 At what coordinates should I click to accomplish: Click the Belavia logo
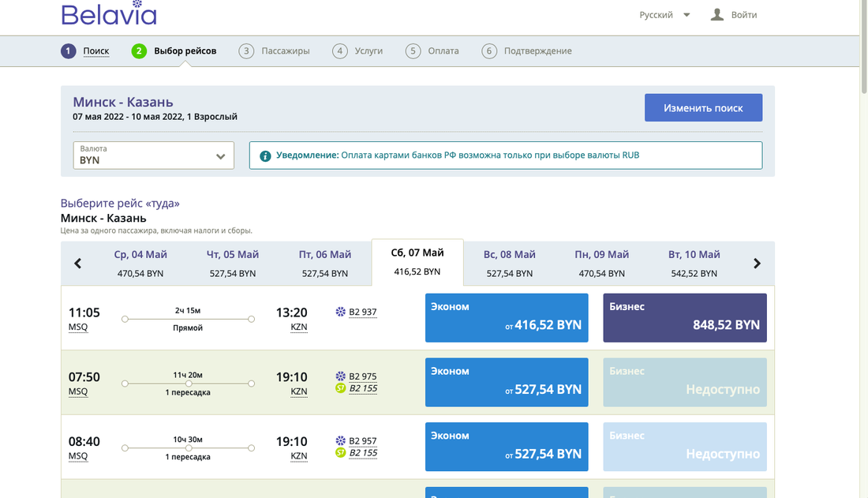[108, 14]
